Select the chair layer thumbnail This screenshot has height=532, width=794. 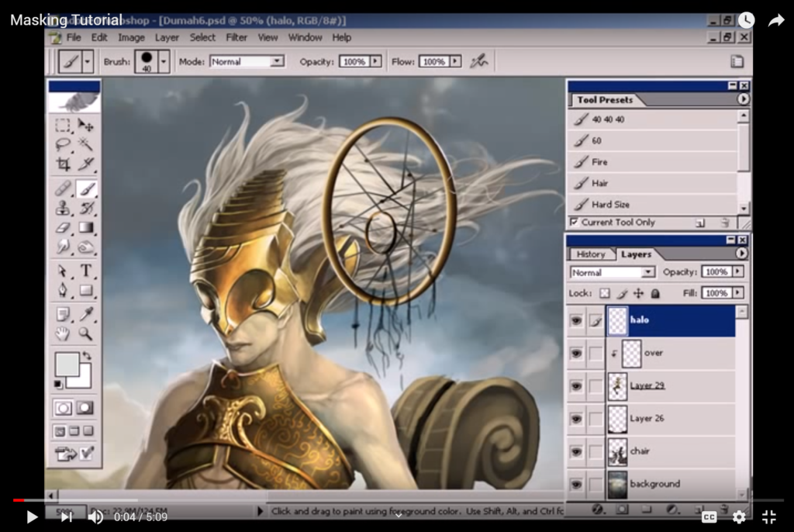617,452
